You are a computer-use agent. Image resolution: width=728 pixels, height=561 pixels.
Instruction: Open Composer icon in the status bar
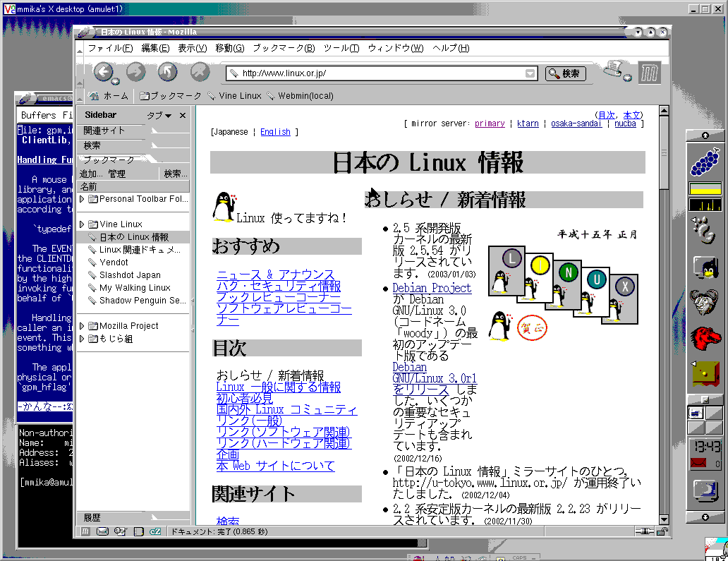click(120, 531)
